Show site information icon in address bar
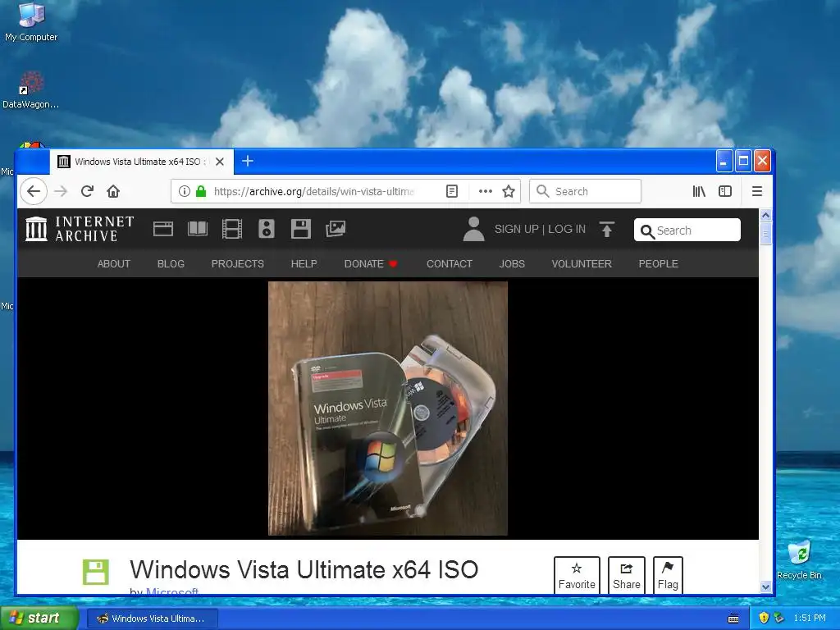The height and width of the screenshot is (630, 840). pos(185,191)
